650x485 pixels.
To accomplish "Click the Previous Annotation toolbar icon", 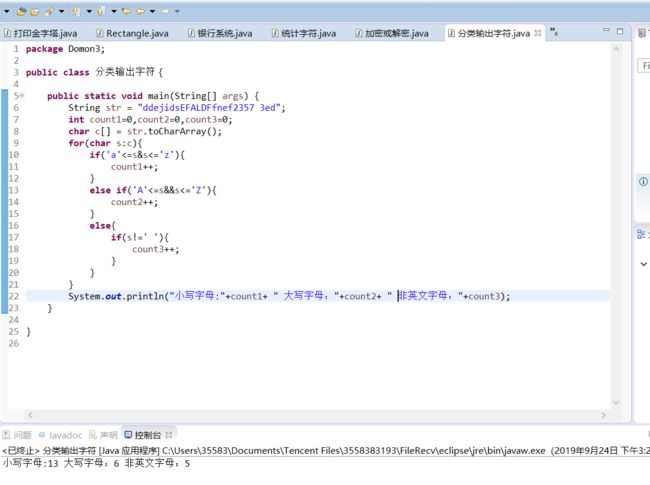I will tap(101, 12).
